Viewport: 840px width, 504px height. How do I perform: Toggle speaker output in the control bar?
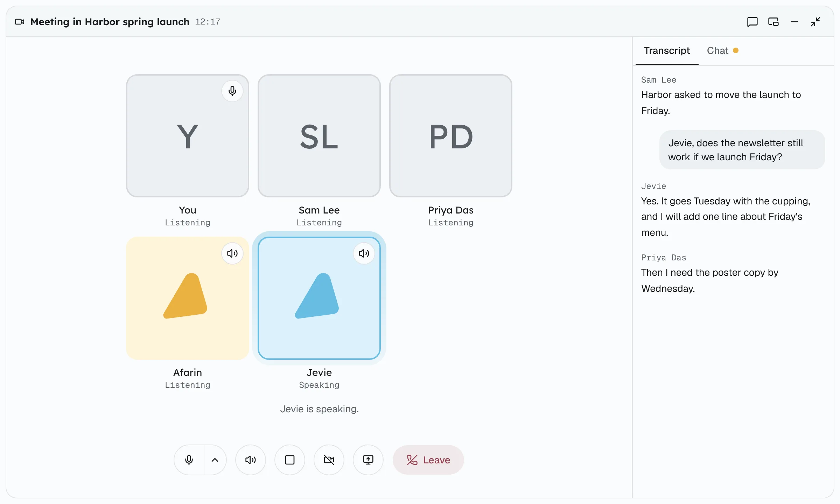tap(251, 460)
